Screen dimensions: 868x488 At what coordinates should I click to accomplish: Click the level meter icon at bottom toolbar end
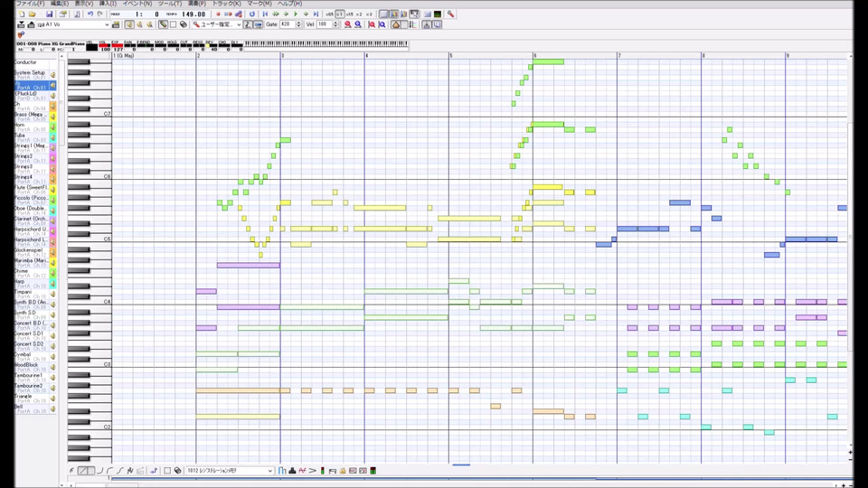click(373, 470)
